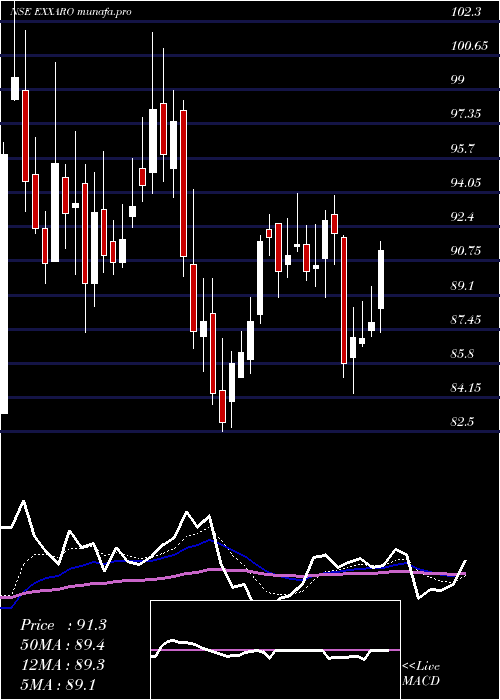The image size is (500, 700).
Task: Select the 12MA : 89.3 readout
Action: coord(62,664)
